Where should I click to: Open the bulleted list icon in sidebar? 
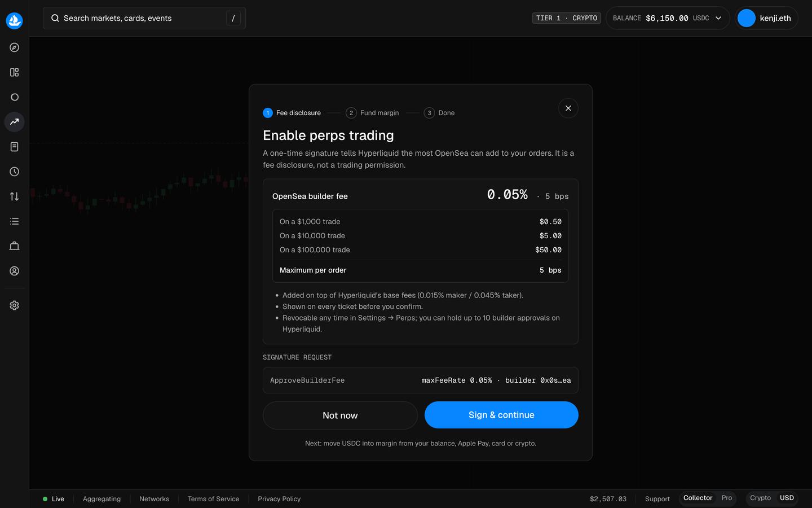[x=15, y=221]
